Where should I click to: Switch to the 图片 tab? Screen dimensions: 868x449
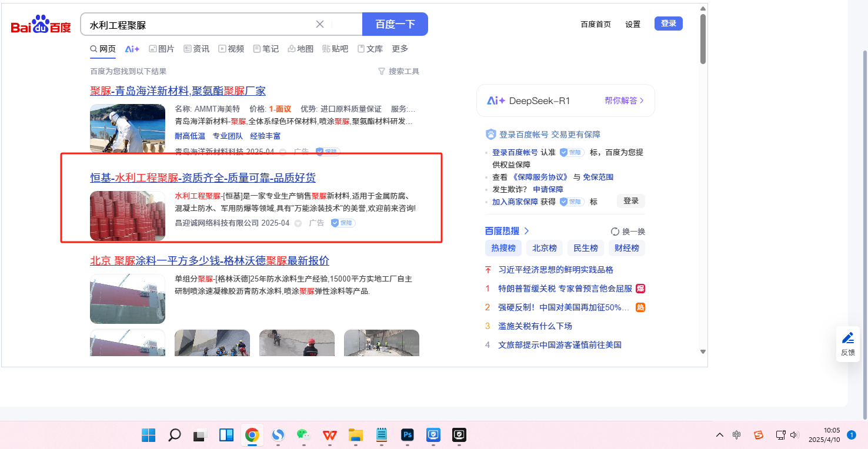(x=161, y=49)
